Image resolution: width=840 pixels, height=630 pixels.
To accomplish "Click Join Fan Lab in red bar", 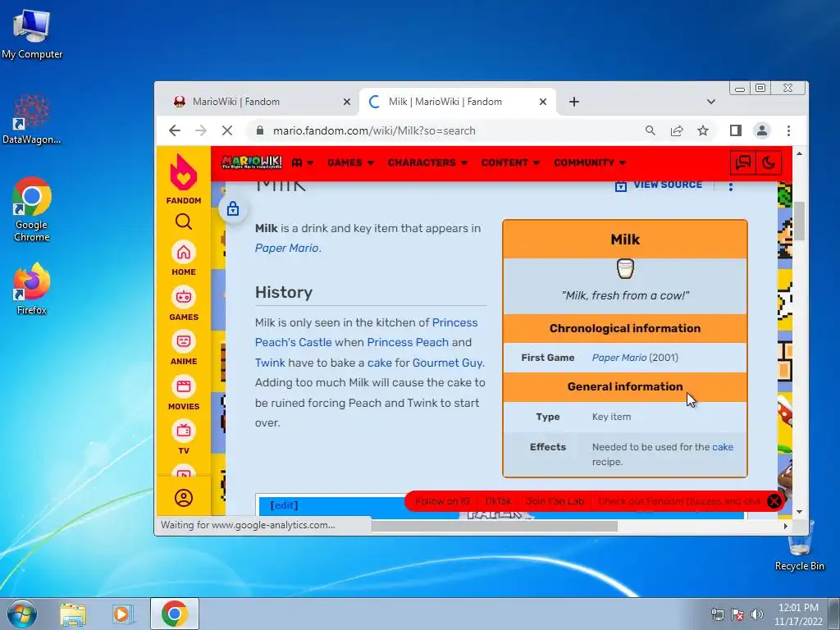I will point(555,501).
